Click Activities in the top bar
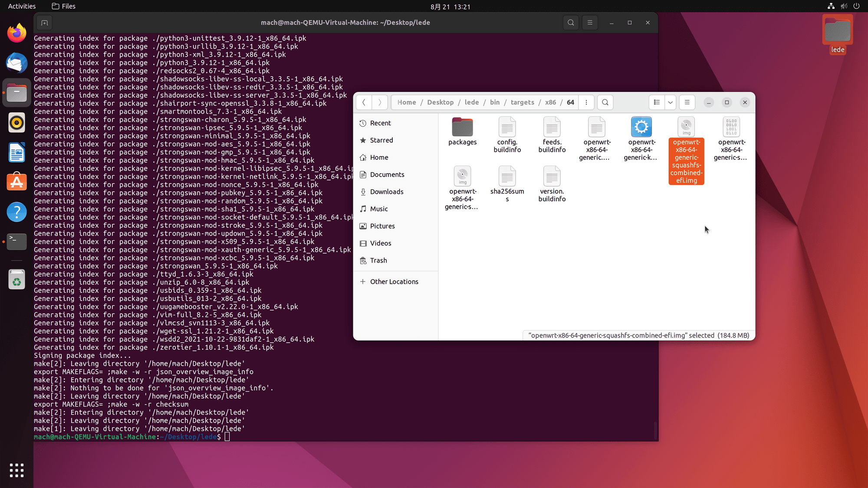 coord(21,6)
